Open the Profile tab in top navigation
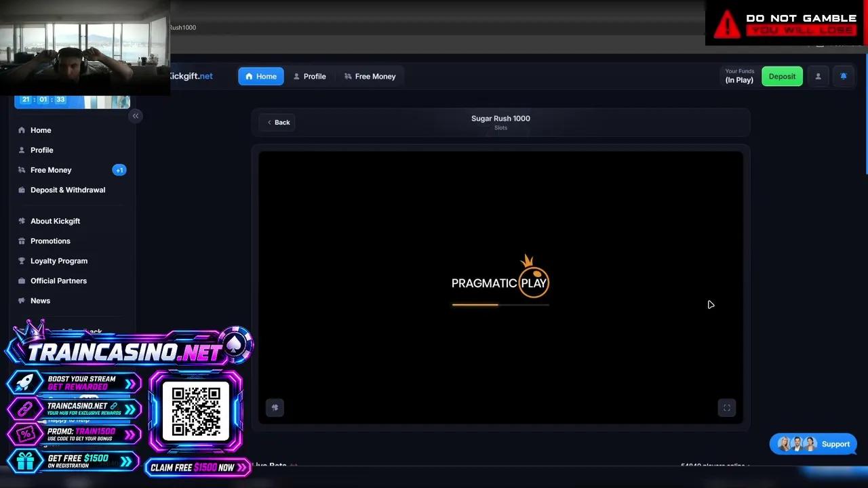868x488 pixels. click(309, 77)
